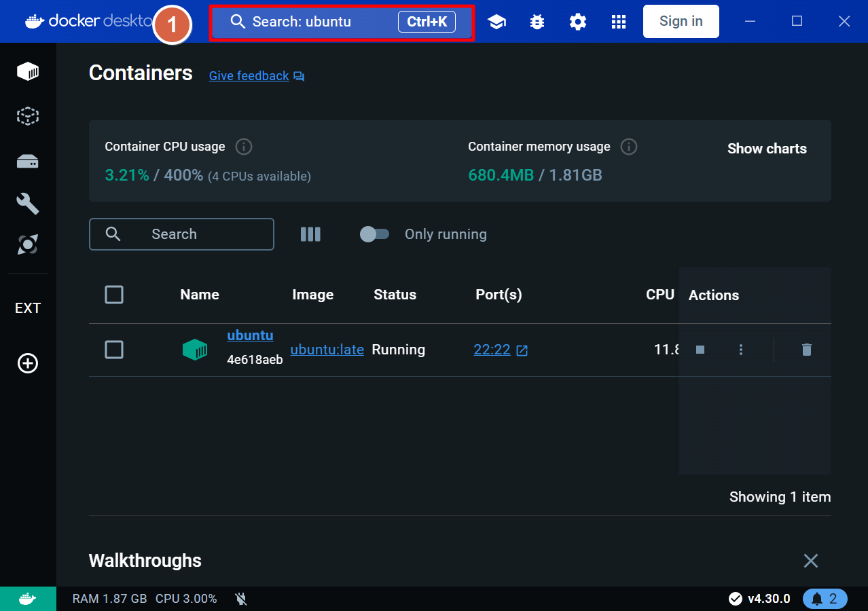Sort by the Status column header
This screenshot has width=868, height=611.
tap(395, 295)
